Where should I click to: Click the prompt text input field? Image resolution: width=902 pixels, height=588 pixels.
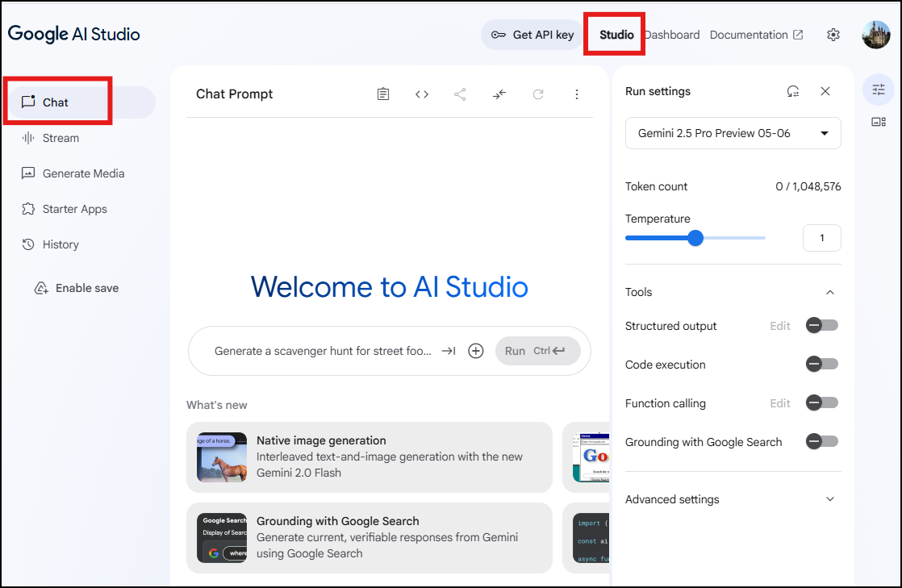click(x=322, y=351)
